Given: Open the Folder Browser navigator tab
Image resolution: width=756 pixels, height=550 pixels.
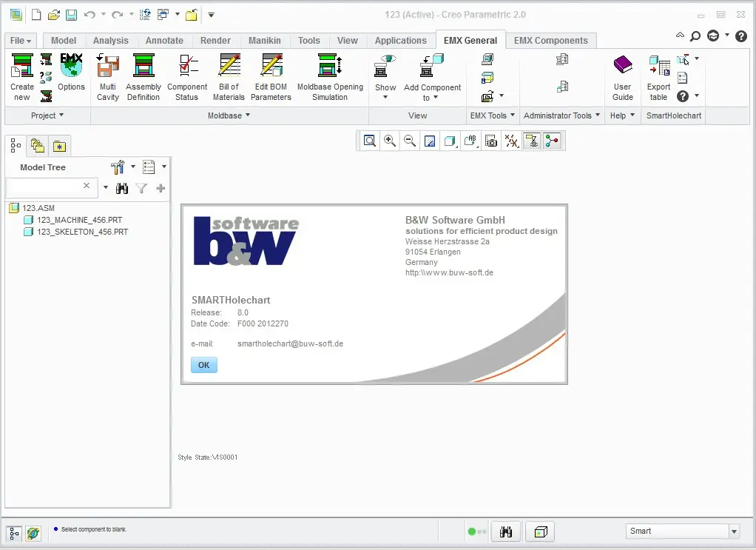Looking at the screenshot, I should point(38,146).
